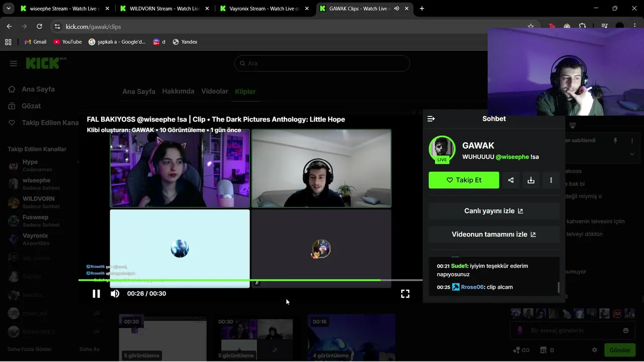Click Sude1 username in clip chat
Screen dimensions: 644x362
click(x=459, y=266)
